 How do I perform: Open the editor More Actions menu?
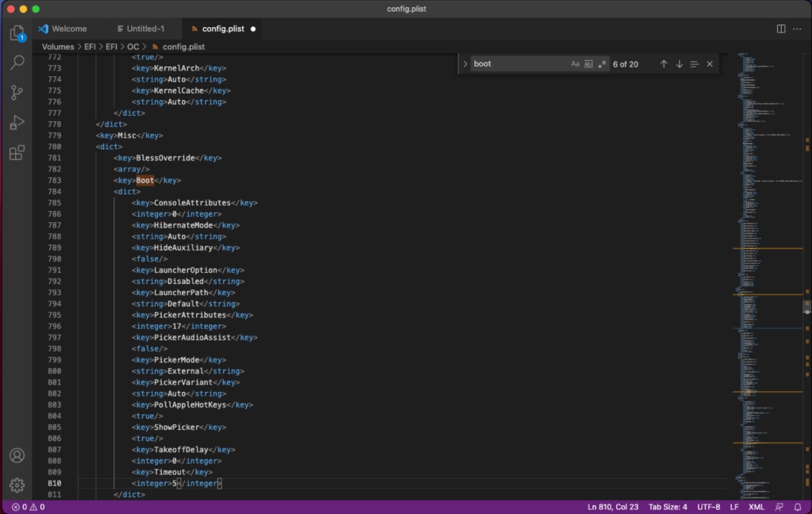(798, 29)
